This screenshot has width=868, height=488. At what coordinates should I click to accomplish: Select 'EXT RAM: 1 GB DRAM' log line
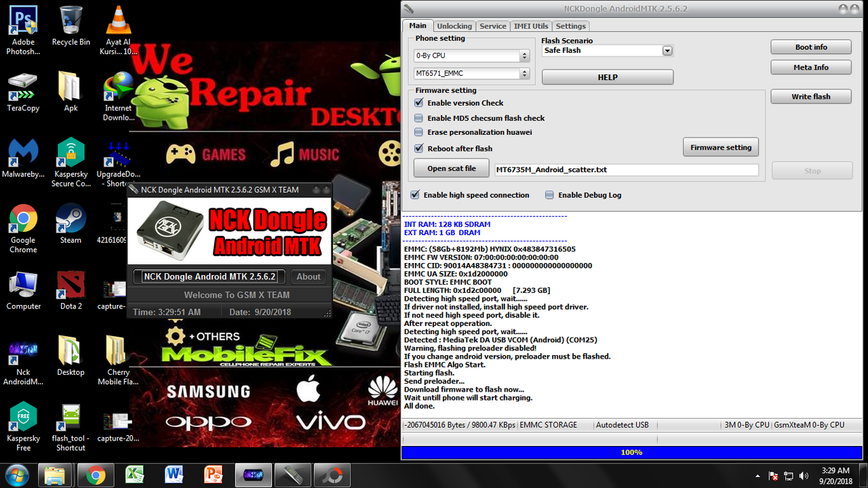click(442, 232)
